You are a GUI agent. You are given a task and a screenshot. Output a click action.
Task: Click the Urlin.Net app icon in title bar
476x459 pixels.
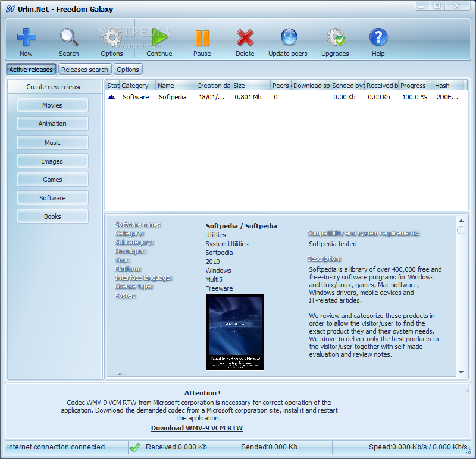point(10,9)
